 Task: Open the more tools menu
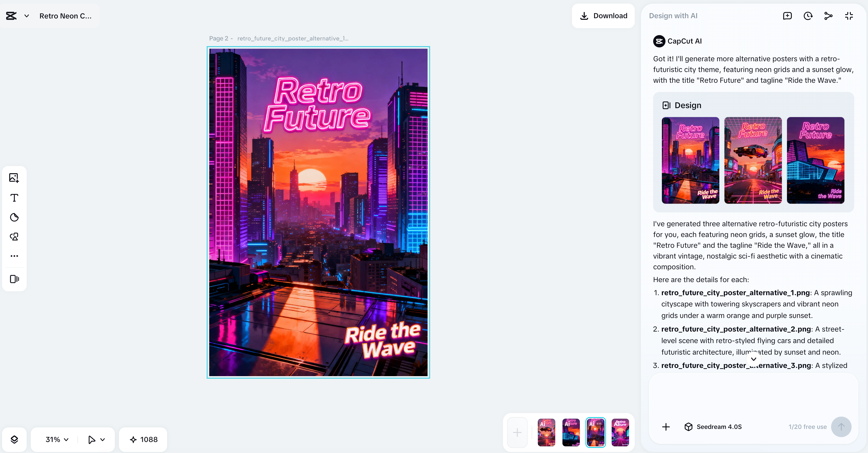pyautogui.click(x=14, y=256)
